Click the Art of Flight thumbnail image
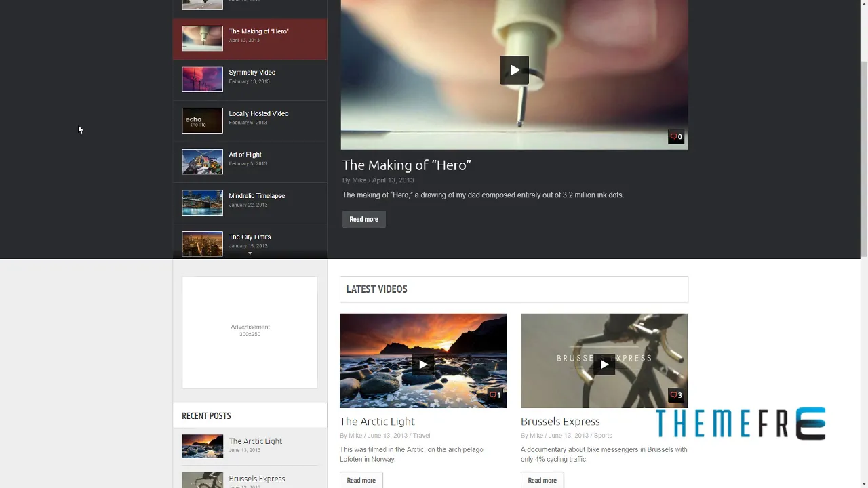Screen dimensions: 868x488 tap(202, 162)
